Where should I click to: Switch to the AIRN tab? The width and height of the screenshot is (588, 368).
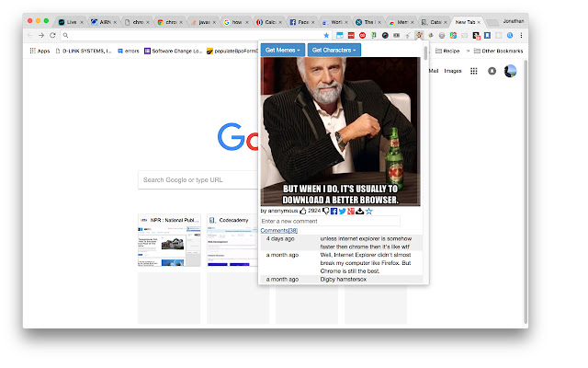104,22
